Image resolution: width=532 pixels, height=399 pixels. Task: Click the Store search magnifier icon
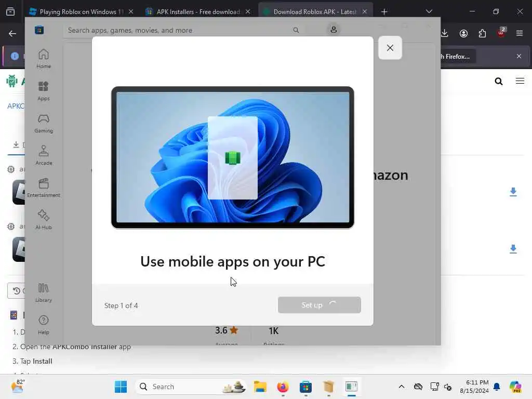pos(296,30)
